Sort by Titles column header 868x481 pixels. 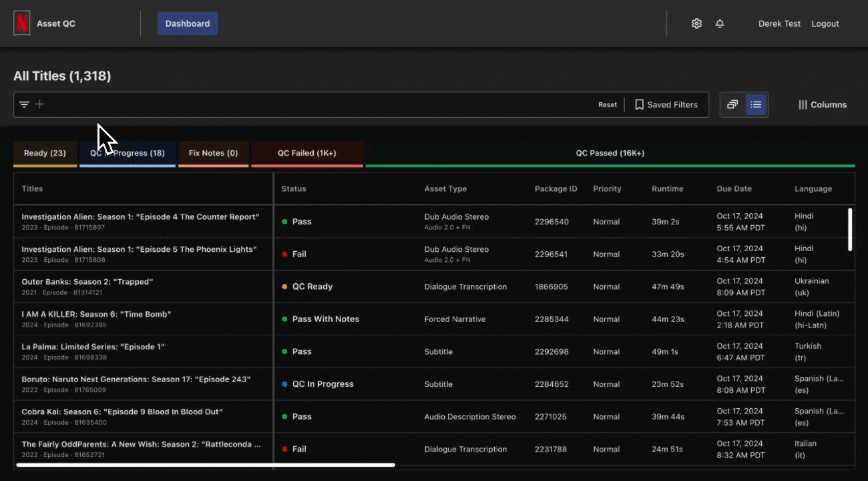click(32, 188)
